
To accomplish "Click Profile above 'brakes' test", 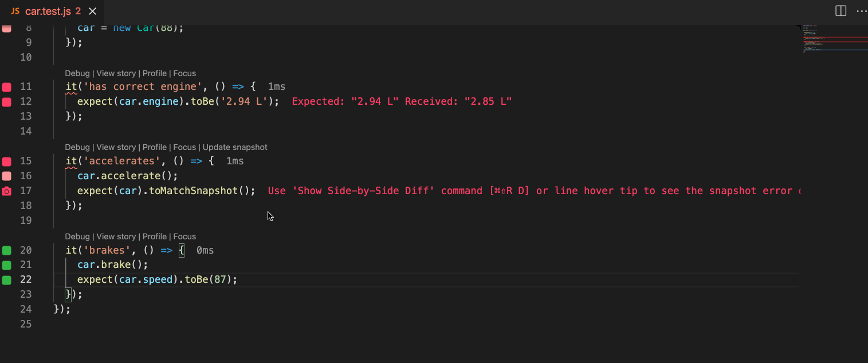I will (x=154, y=236).
